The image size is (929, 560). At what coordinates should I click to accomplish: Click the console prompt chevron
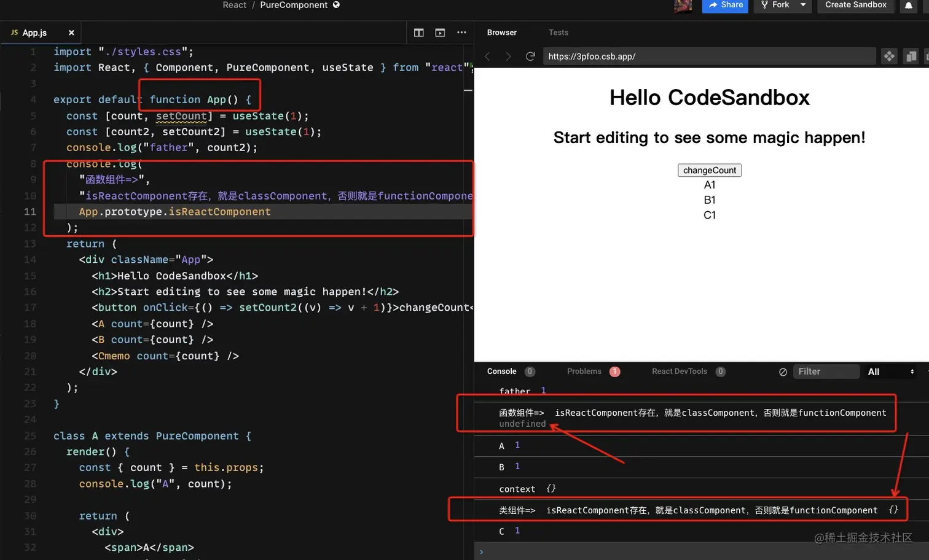481,552
